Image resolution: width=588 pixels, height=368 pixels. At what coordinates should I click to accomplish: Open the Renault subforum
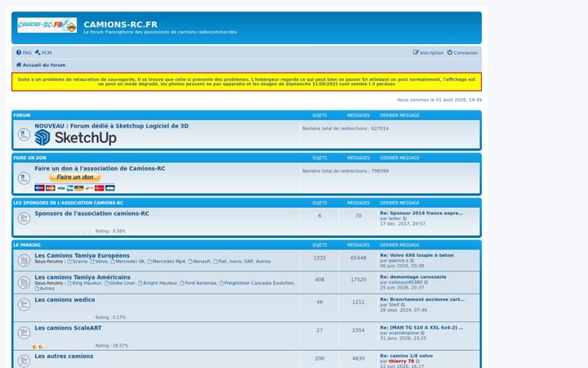click(x=199, y=262)
